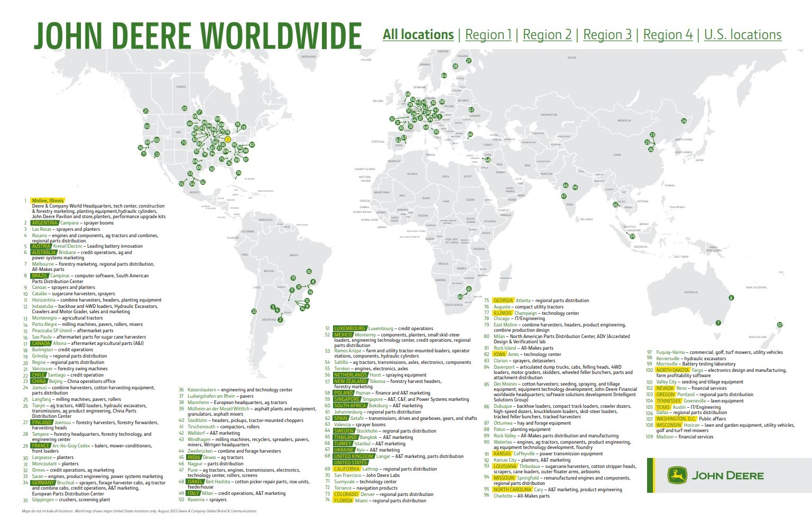Screen dimensions: 812x525
Task: Jump to Region 4 map
Action: (x=667, y=35)
